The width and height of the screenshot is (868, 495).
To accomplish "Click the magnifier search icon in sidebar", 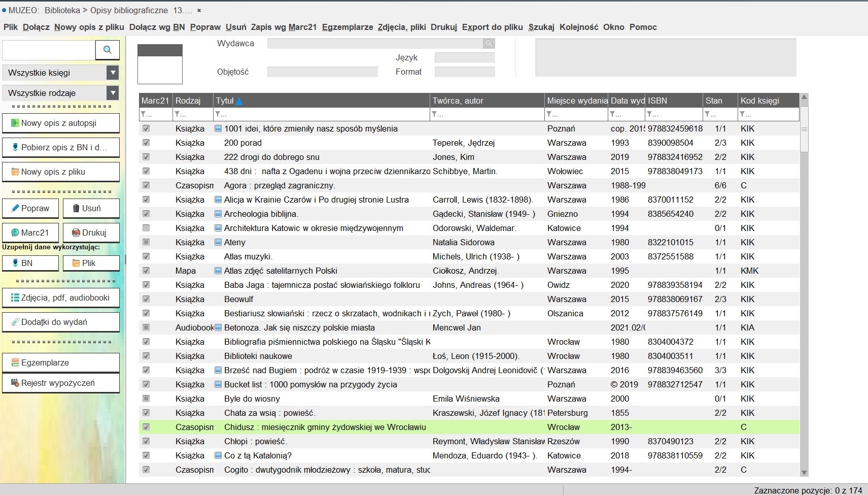I will [x=108, y=50].
